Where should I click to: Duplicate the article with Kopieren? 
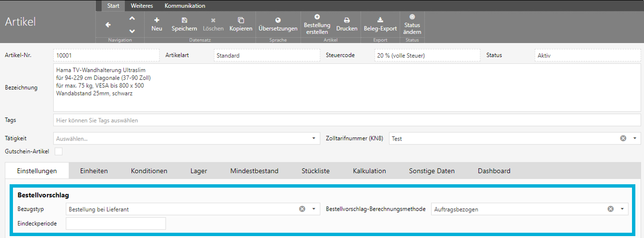point(241,24)
